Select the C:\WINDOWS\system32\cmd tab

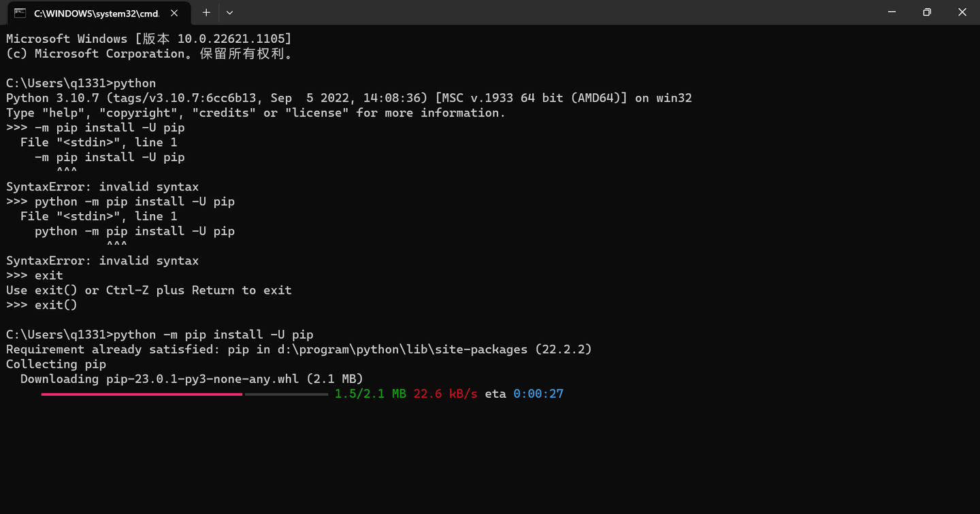(95, 13)
